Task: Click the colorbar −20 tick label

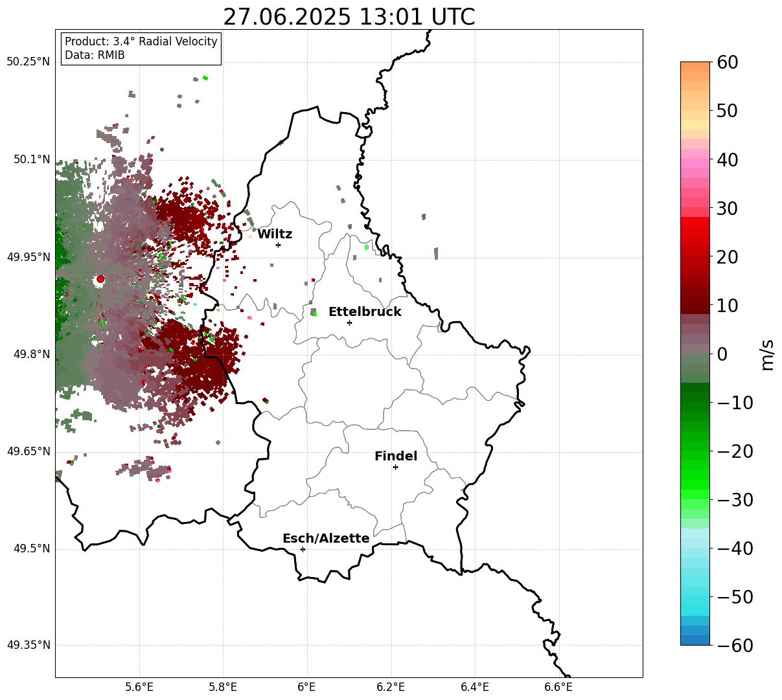Action: click(735, 451)
